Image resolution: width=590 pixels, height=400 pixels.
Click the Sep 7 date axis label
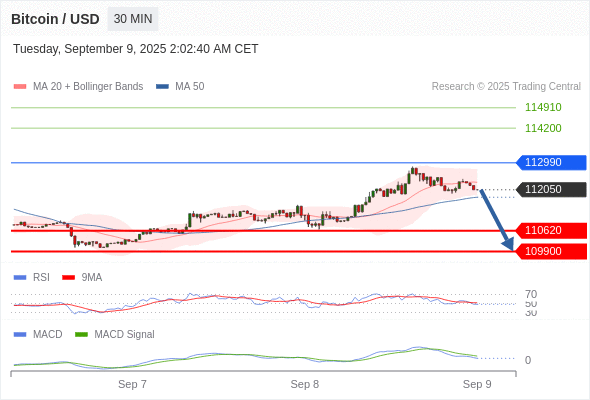[x=132, y=384]
